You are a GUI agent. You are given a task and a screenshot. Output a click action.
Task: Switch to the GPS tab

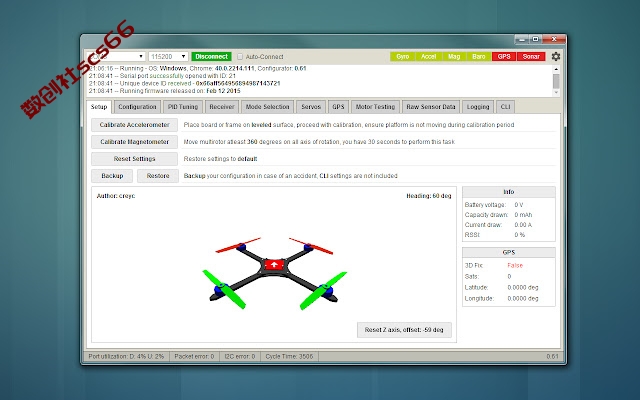(x=338, y=107)
